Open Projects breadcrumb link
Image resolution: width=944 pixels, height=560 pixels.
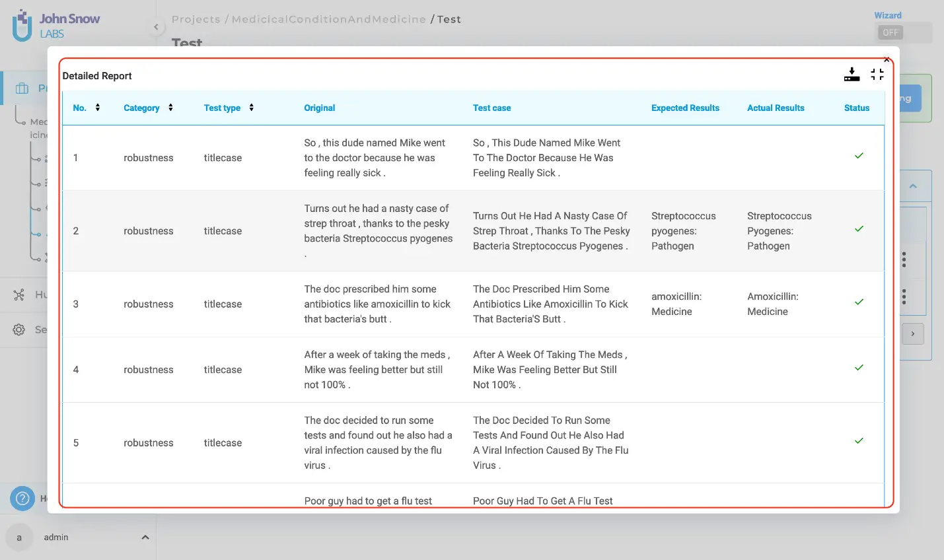[196, 19]
